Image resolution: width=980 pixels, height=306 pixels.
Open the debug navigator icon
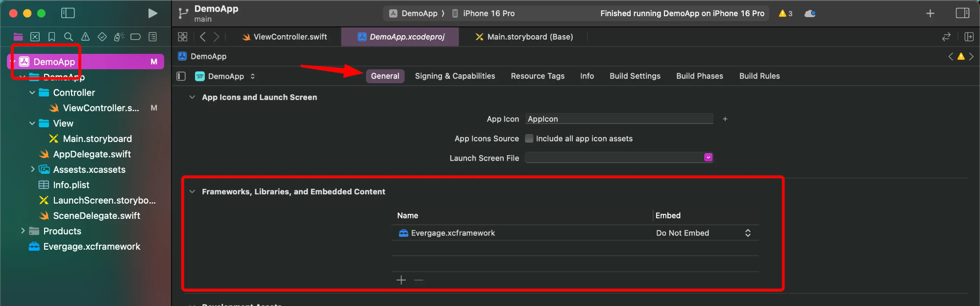pos(119,37)
